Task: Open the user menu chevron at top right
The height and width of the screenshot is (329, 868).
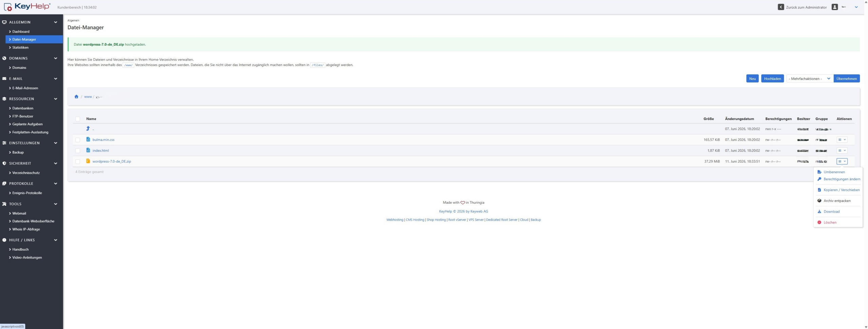Action: 856,7
